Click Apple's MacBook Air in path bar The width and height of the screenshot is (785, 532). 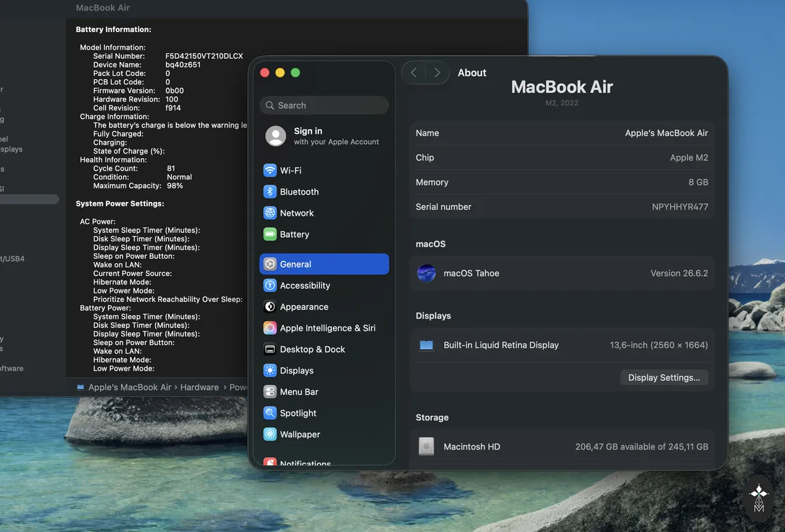pyautogui.click(x=130, y=387)
